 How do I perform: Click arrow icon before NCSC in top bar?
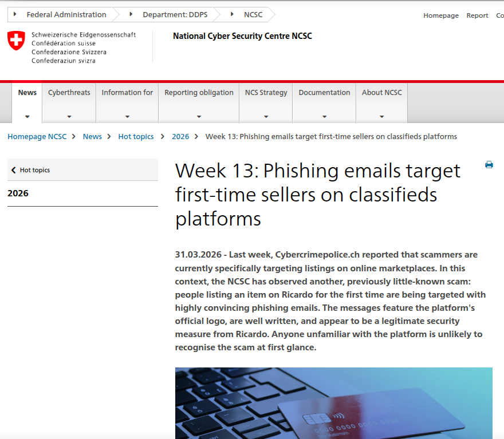(x=232, y=14)
